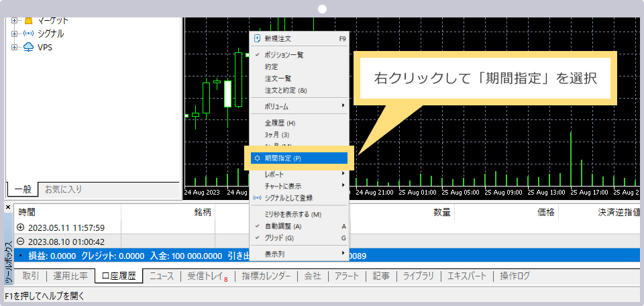
Task: Open the 受信トレイ tab
Action: [207, 276]
